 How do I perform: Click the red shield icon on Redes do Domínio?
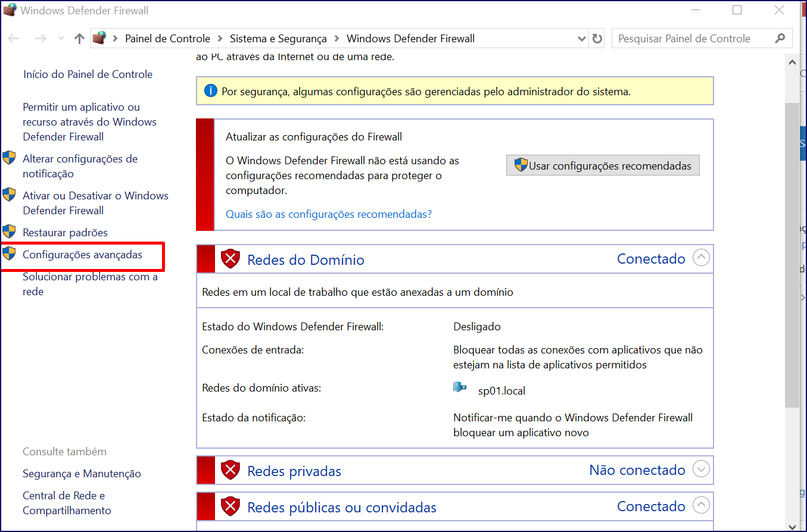coord(230,259)
